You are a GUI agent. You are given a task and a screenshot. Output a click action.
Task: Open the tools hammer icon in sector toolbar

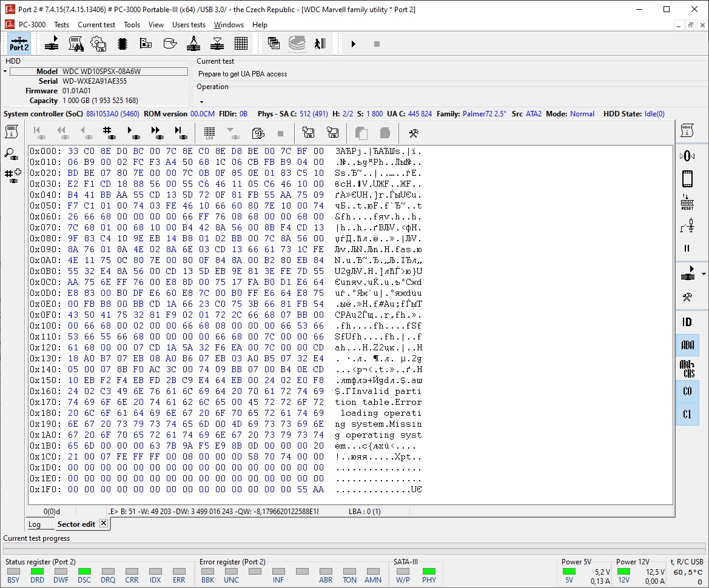tap(414, 133)
